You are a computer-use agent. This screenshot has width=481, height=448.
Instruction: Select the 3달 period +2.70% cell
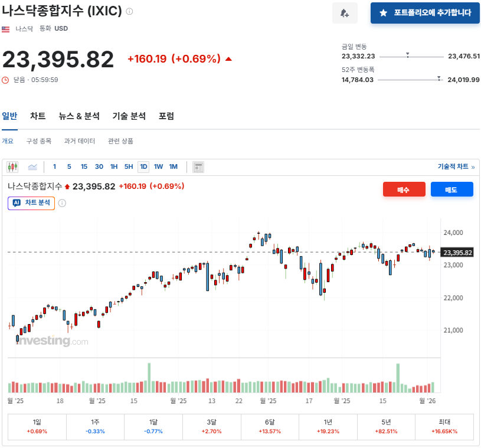(212, 427)
